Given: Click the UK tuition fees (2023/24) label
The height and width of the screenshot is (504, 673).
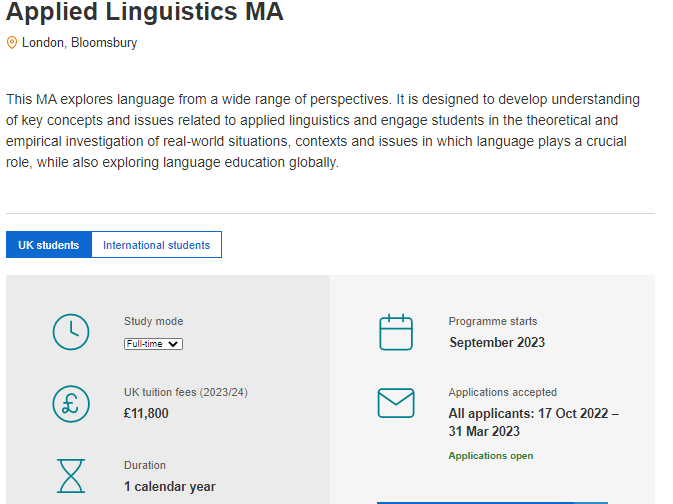Looking at the screenshot, I should pos(185,392).
